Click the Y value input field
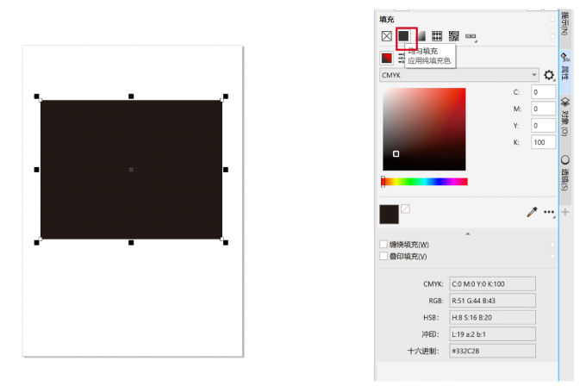This screenshot has height=392, width=586. point(544,126)
